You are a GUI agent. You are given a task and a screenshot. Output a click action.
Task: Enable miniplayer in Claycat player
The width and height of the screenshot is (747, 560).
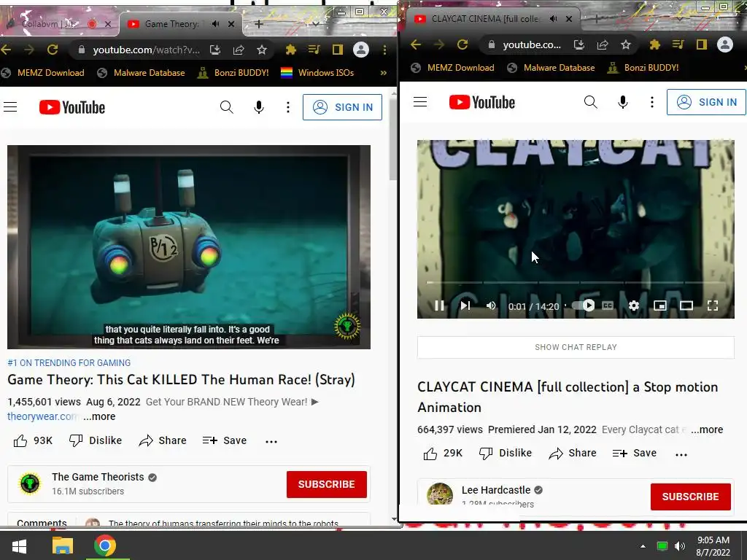click(659, 306)
